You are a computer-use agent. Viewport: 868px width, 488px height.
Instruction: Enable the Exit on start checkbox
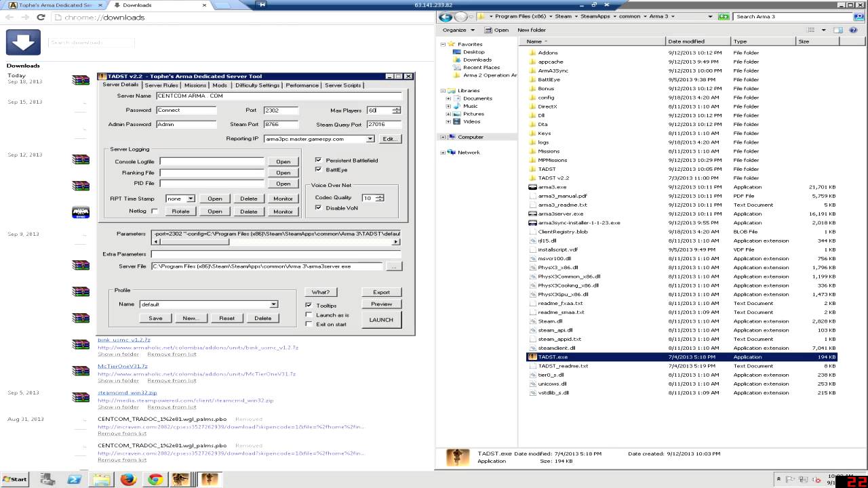click(x=309, y=325)
